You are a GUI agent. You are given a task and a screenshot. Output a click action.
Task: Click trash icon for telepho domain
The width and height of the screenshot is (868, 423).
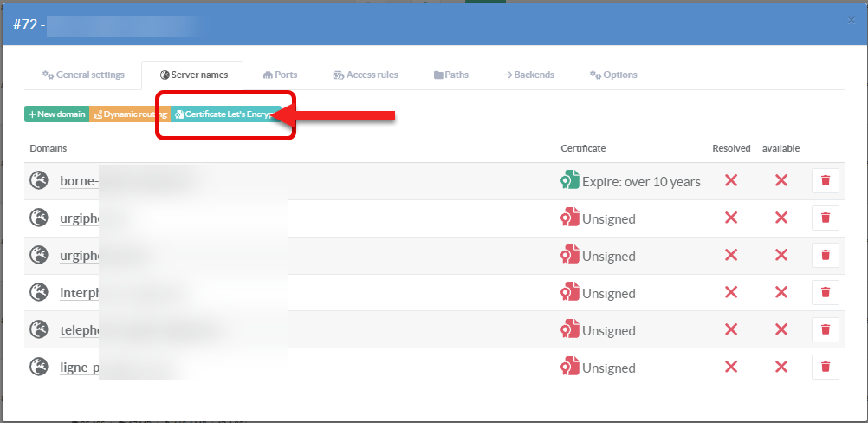pyautogui.click(x=825, y=329)
